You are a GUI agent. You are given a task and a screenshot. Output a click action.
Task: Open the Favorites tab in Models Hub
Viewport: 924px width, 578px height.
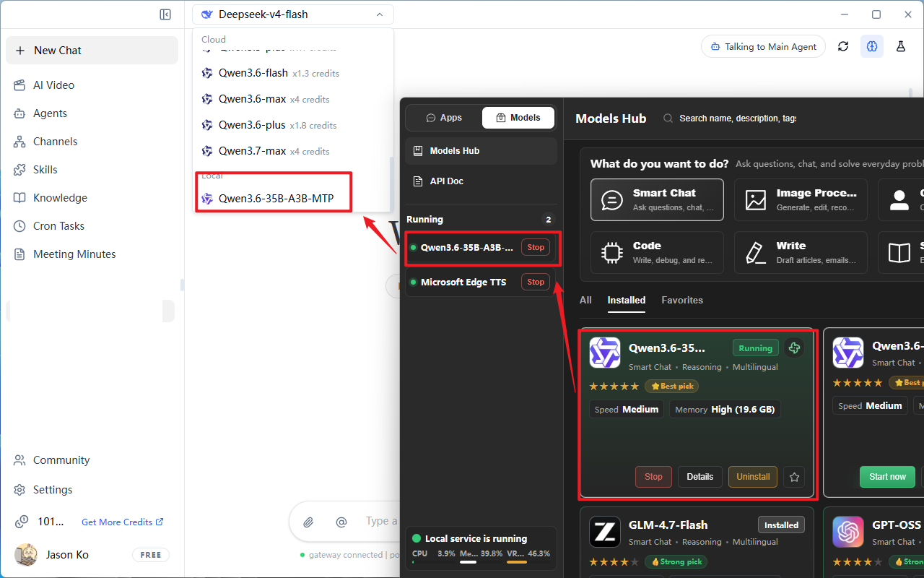(682, 300)
